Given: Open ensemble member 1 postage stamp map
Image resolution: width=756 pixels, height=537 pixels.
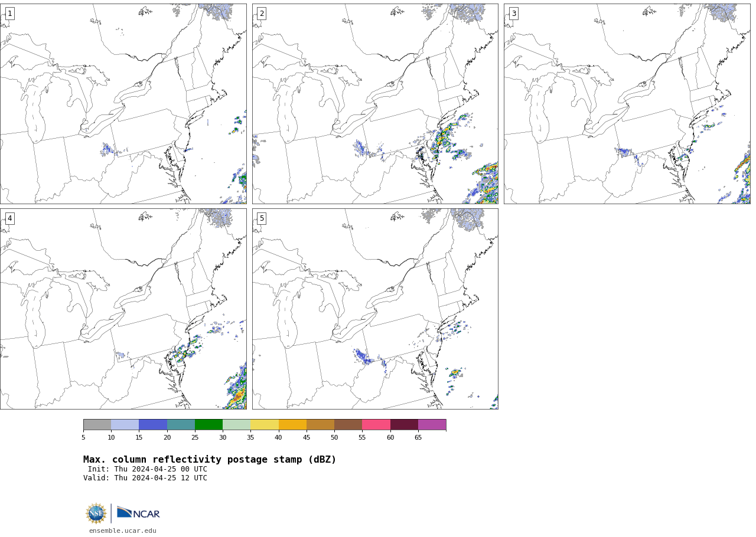Looking at the screenshot, I should pos(123,104).
